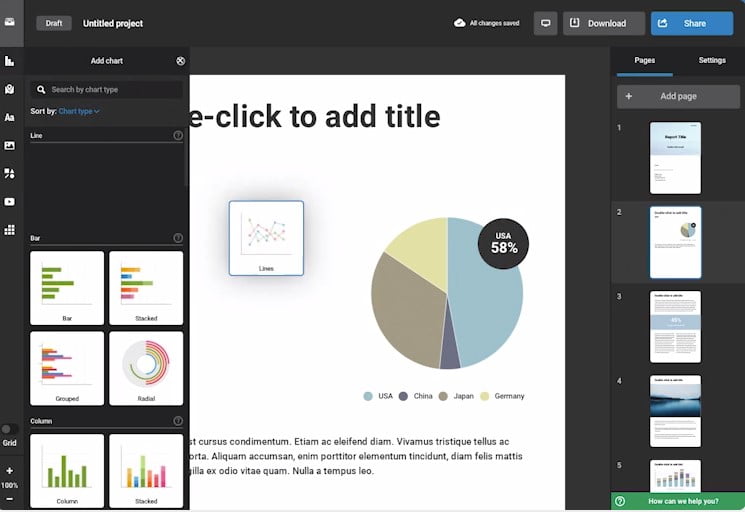Toggle the Grid switch
This screenshot has height=512, width=745.
[9, 429]
